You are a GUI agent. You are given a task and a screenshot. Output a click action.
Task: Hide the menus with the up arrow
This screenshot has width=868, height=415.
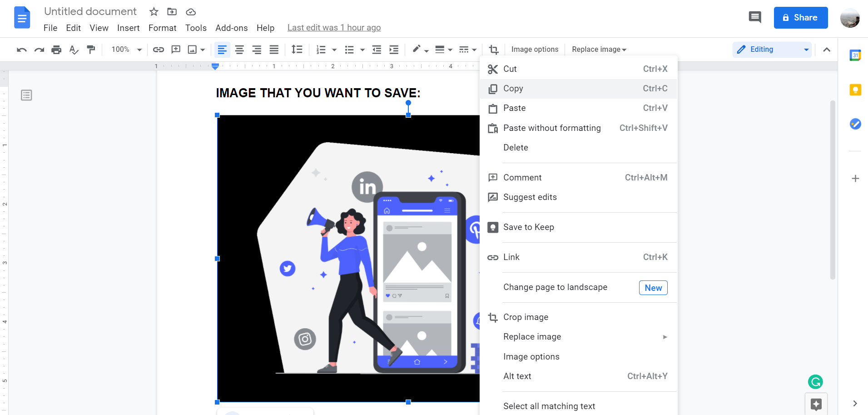coord(827,50)
